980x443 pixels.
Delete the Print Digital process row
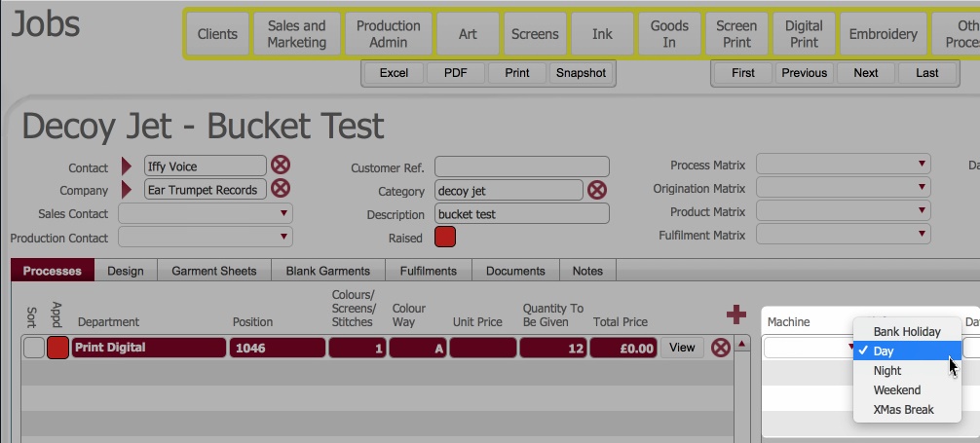(x=721, y=348)
